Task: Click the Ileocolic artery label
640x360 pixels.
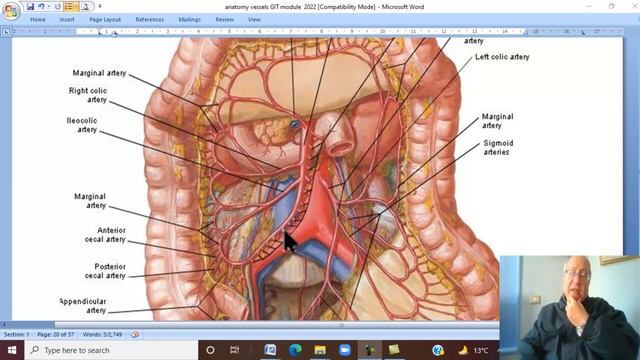Action: tap(82, 125)
